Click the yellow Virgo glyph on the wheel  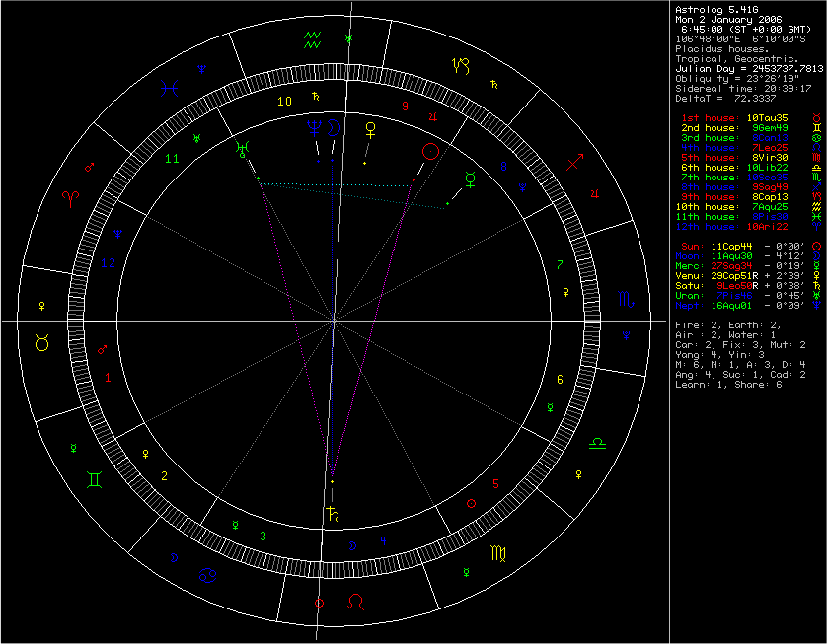(x=499, y=553)
